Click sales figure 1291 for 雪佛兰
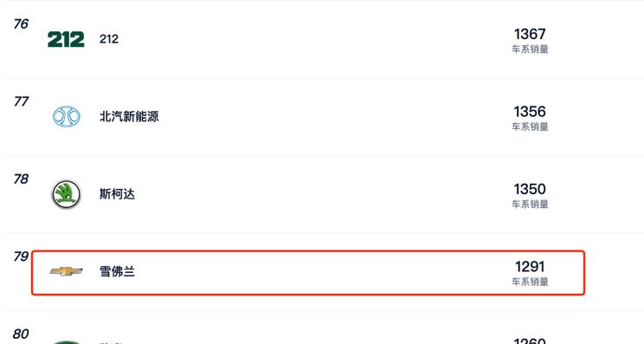The width and height of the screenshot is (644, 344). (x=530, y=267)
